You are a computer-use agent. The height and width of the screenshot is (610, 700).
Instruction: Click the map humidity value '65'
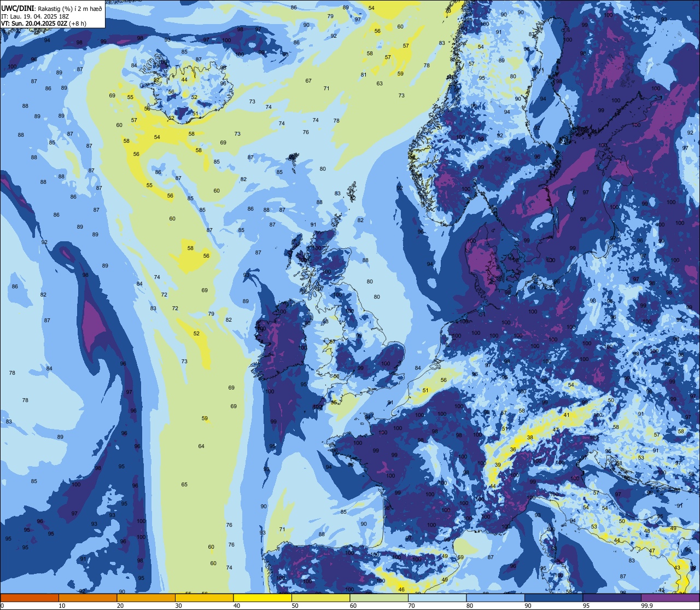point(184,485)
